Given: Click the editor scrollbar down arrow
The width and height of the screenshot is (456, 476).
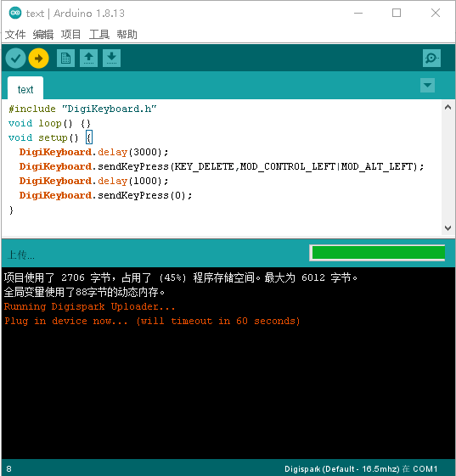Looking at the screenshot, I should pos(448,228).
